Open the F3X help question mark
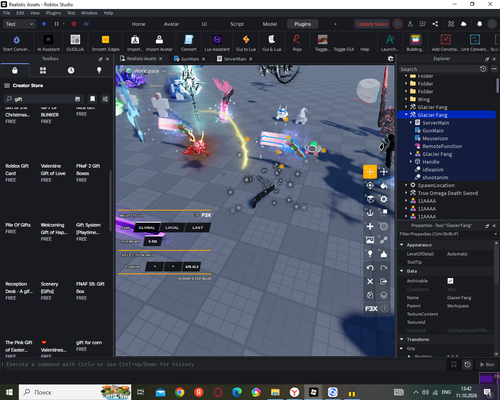The image size is (500, 400). click(385, 309)
